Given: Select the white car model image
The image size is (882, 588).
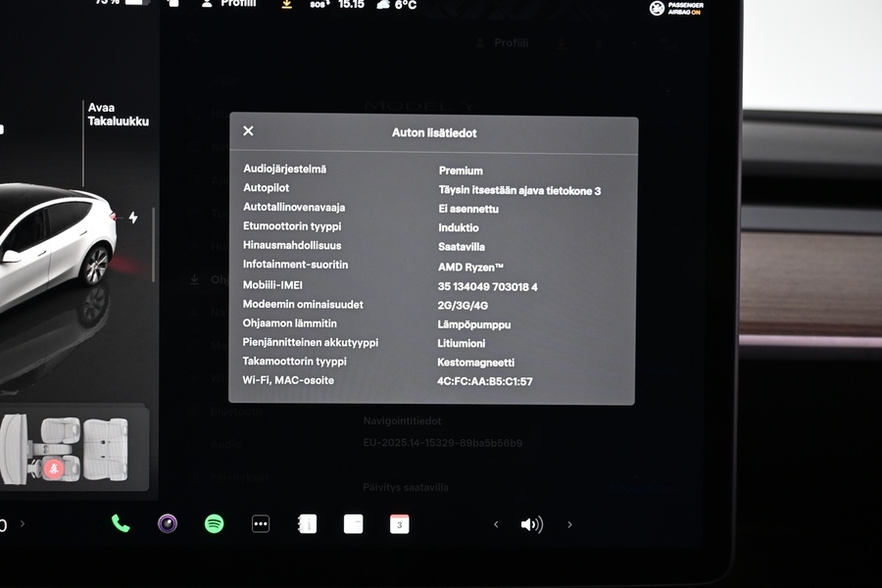Looking at the screenshot, I should (54, 240).
